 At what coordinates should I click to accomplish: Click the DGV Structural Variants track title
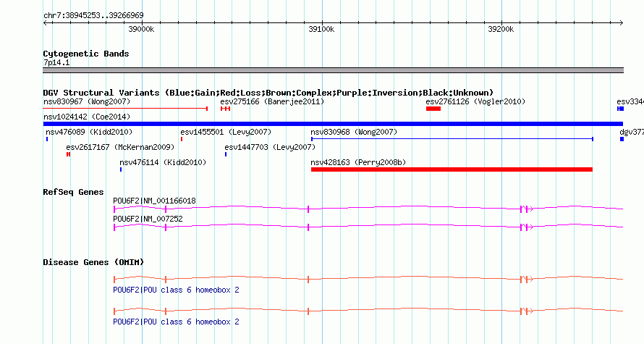pos(268,93)
